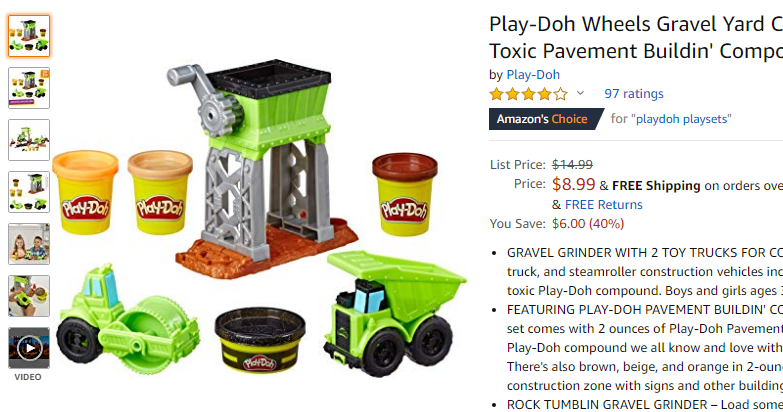Show the thumbnail with two kids
This screenshot has width=783, height=412.
[29, 244]
